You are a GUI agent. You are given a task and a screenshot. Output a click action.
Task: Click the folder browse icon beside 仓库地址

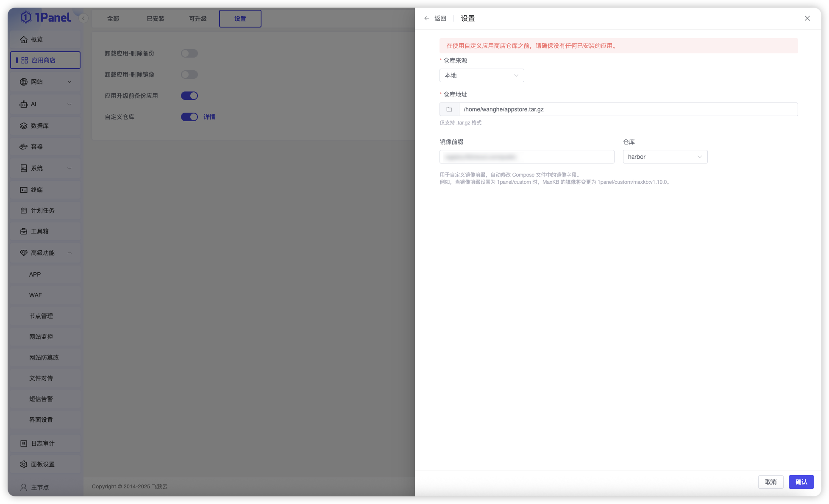449,109
